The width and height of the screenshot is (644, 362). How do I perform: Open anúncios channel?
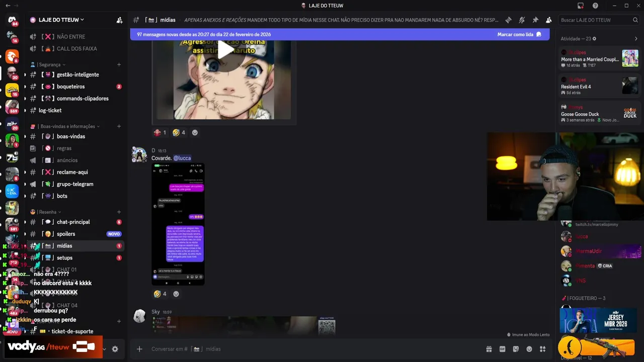pyautogui.click(x=75, y=160)
